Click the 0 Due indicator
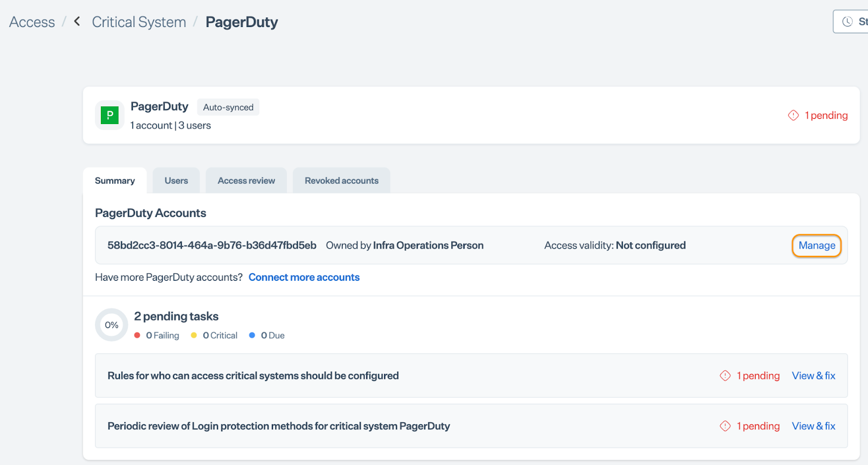The height and width of the screenshot is (465, 868). (267, 335)
